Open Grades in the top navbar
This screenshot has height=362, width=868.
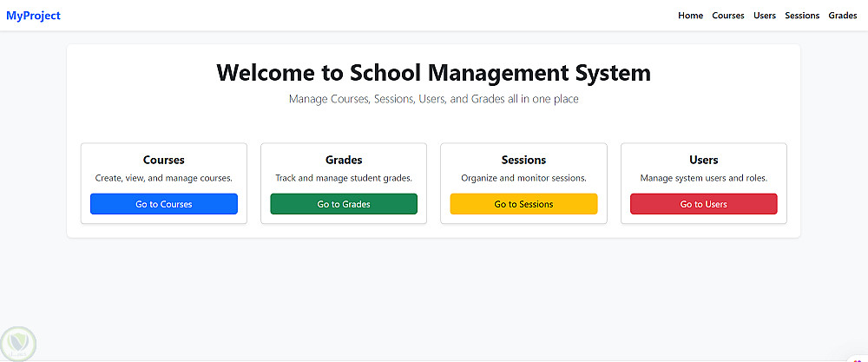coord(843,16)
